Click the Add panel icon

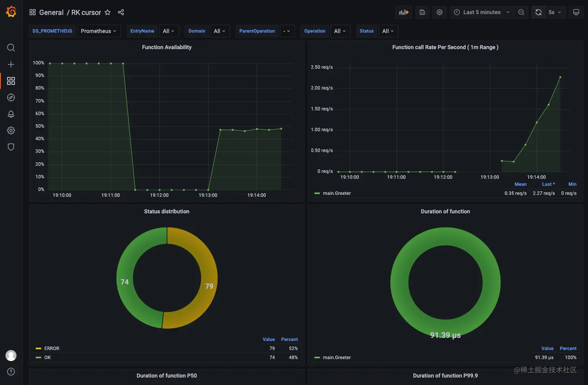point(404,12)
